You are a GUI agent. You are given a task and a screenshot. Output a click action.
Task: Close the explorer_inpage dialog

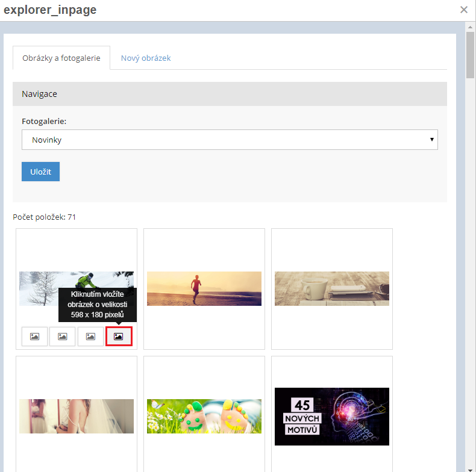(x=463, y=10)
